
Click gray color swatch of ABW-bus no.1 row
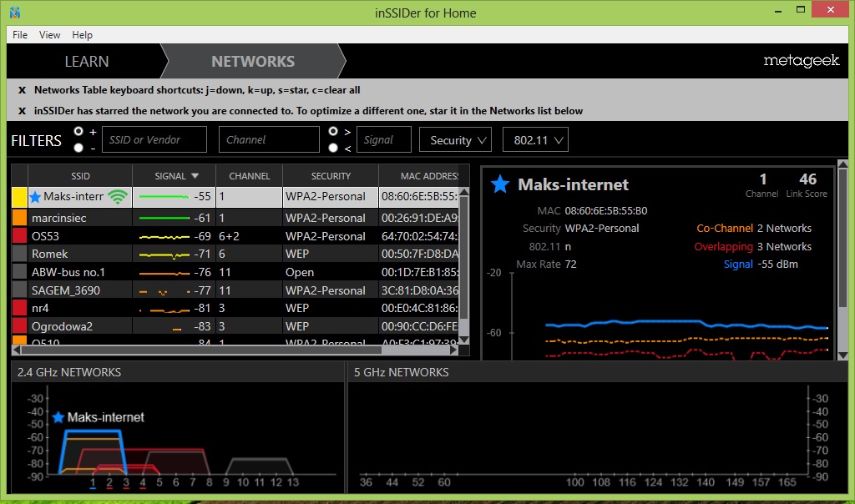[20, 272]
